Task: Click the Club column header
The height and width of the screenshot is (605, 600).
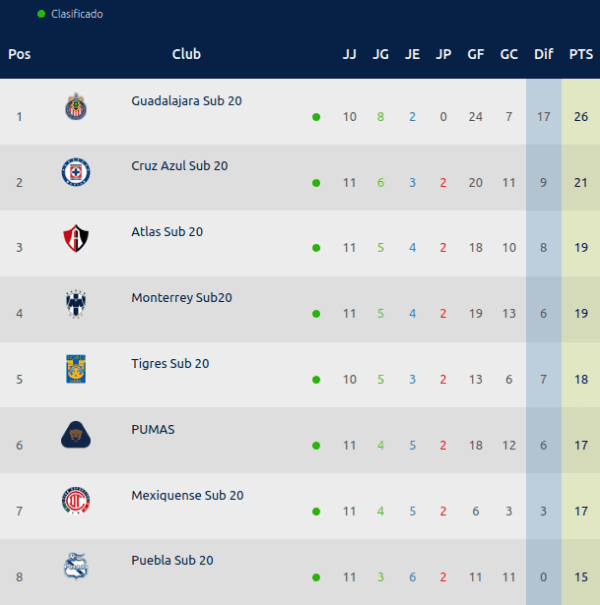Action: click(186, 54)
